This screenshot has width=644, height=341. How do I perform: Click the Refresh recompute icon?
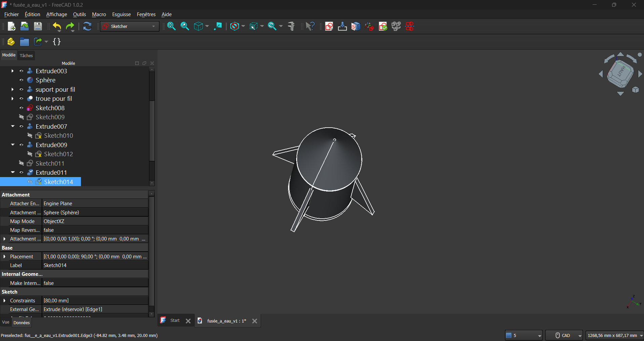pos(87,27)
